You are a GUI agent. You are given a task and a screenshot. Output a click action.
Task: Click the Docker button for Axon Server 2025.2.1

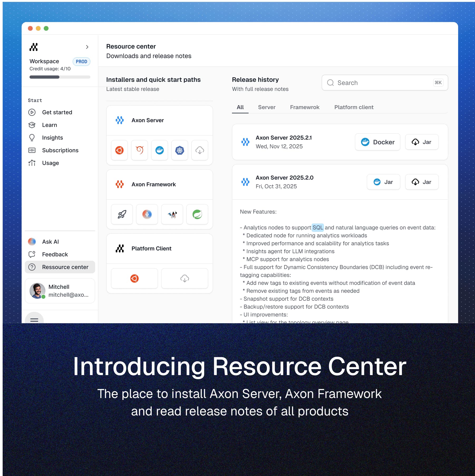coord(377,142)
